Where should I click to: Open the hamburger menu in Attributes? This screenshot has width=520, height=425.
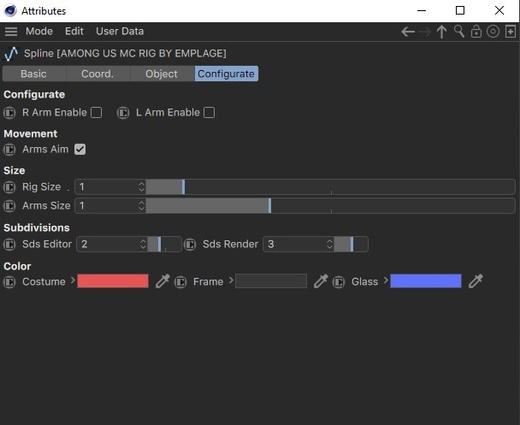(11, 32)
